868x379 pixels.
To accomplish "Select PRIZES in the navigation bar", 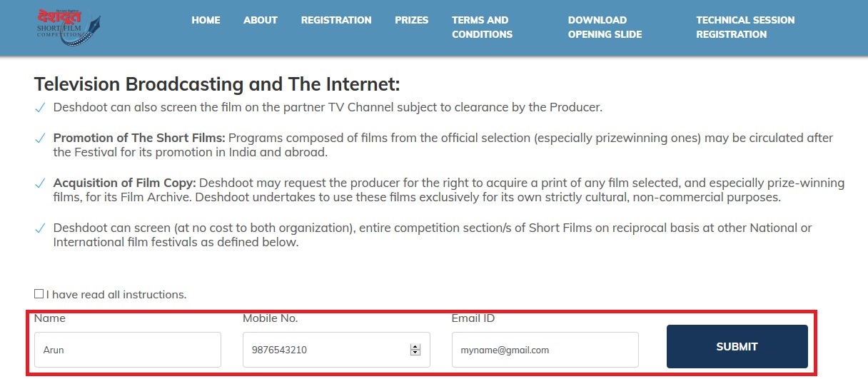I will pyautogui.click(x=411, y=20).
